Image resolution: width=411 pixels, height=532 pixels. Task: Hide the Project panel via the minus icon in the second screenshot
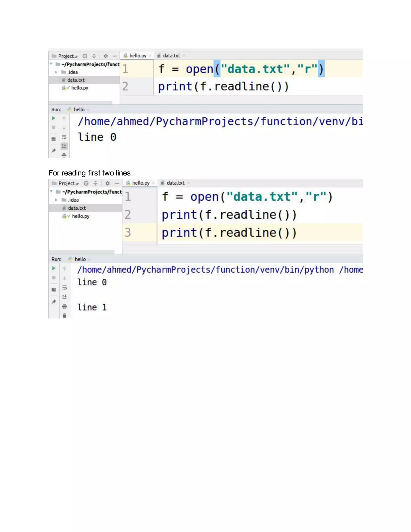coord(117,183)
